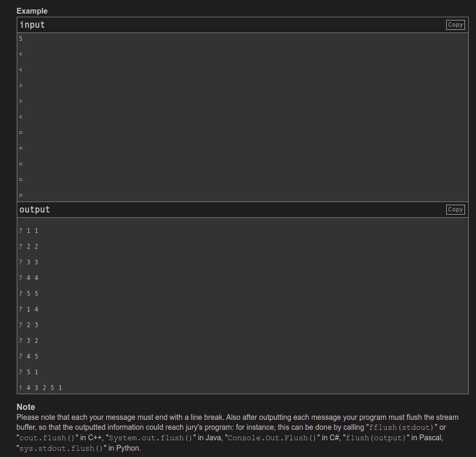Screen dimensions: 476x457
Task: Click 'flush(output)' code in the note
Action: pos(376,438)
